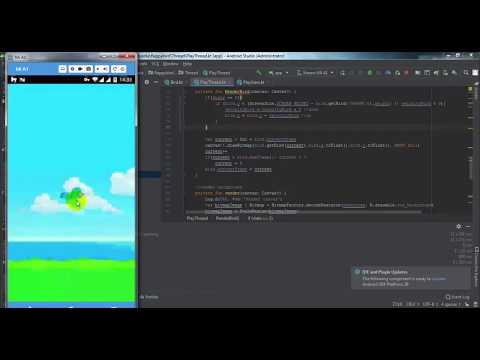The image size is (480, 360).
Task: Click the last icon in the Mi A1 toolbar
Action: (x=122, y=69)
